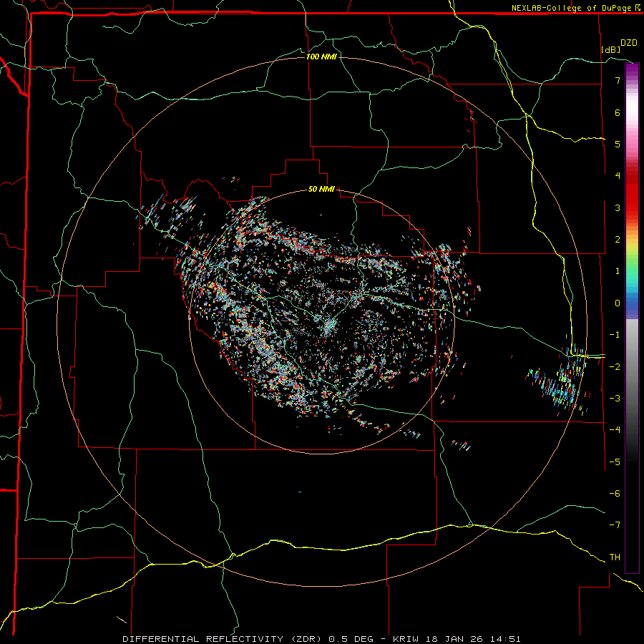The width and height of the screenshot is (644, 644).
Task: Click the 2 value on color scale
Action: tap(618, 240)
